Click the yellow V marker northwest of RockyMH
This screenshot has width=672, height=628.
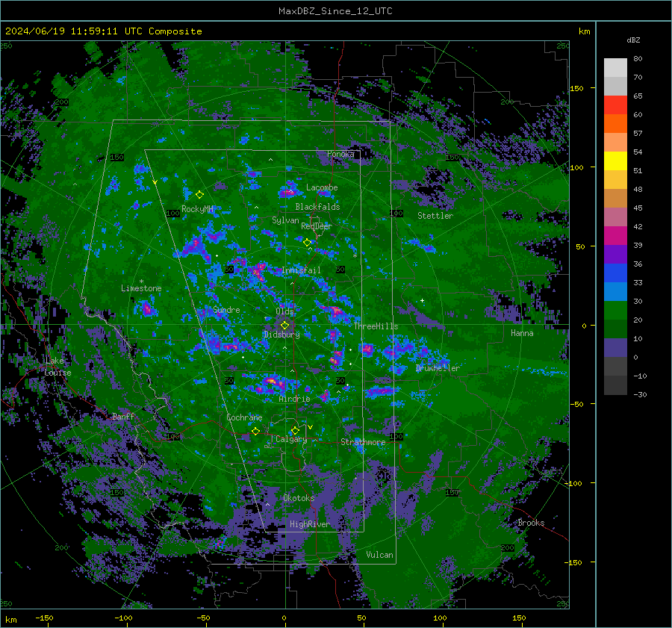155,182
